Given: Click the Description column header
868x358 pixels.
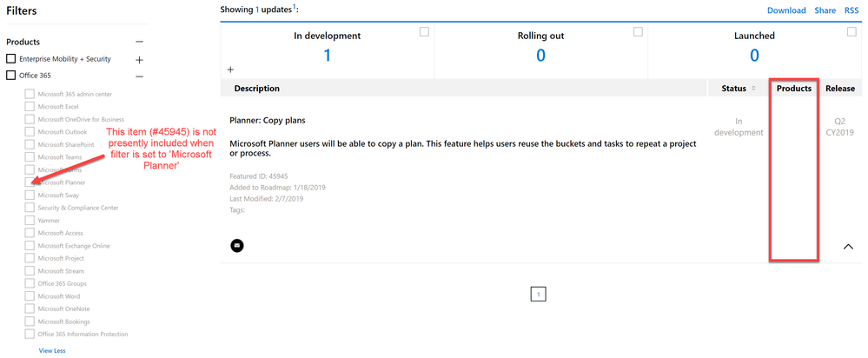Looking at the screenshot, I should (257, 89).
